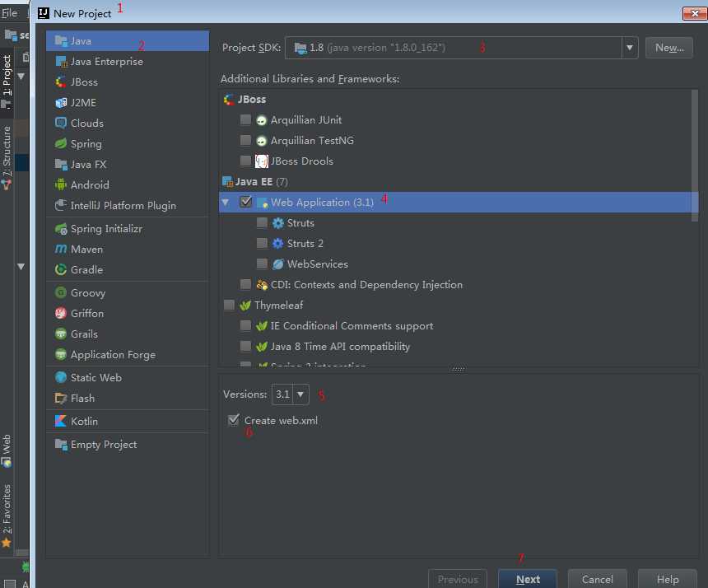Select the Kotlin project type
Screen dimensions: 708x588
[x=128, y=422]
